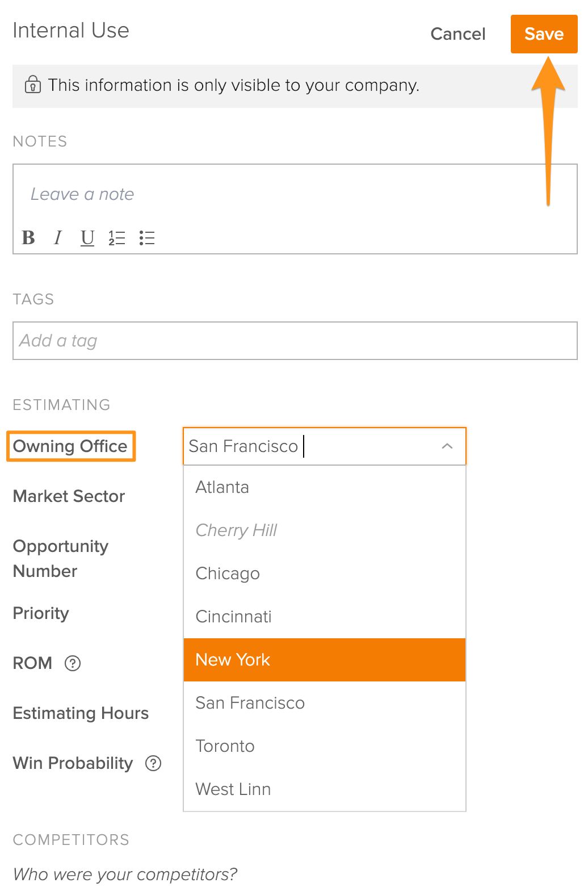Click into the Leave a note field
Screen dimensions: 588x887
(x=284, y=194)
